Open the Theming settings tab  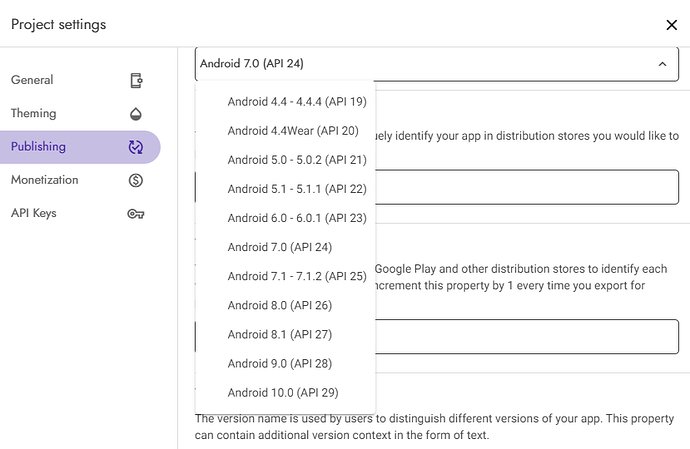coord(79,114)
